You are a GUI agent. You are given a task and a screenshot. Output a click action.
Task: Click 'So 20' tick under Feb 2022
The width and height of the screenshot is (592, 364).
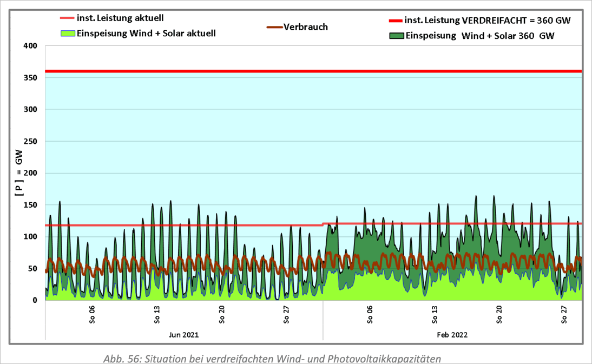(499, 315)
